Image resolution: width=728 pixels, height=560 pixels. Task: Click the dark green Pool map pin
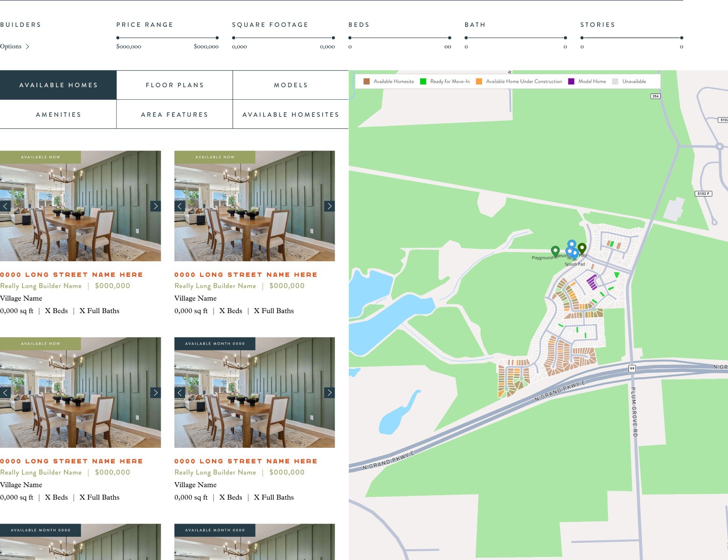click(582, 248)
